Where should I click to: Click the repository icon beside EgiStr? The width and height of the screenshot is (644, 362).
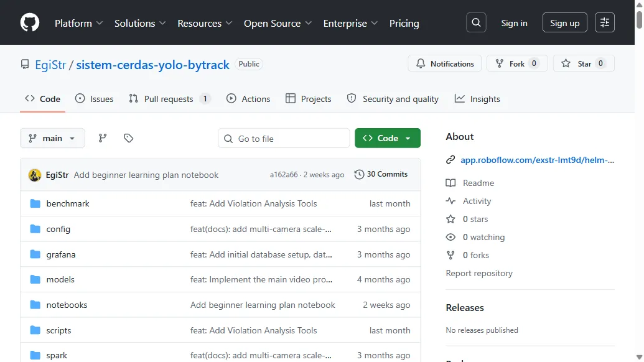point(25,65)
